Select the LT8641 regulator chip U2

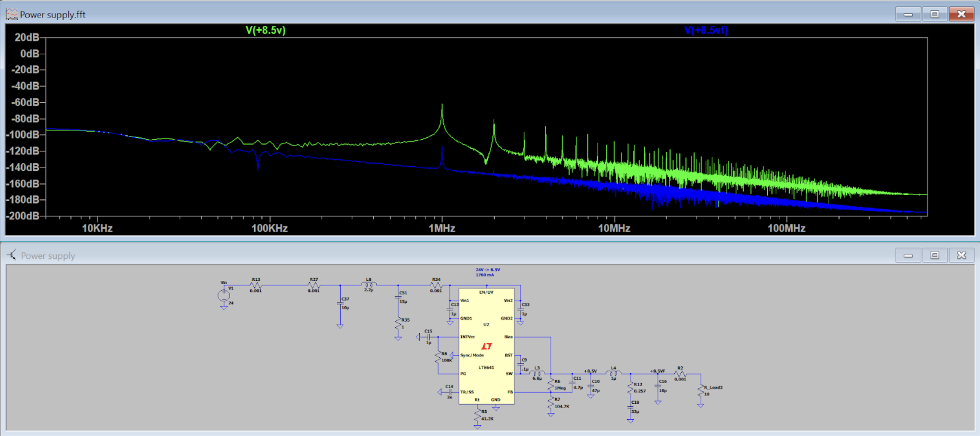486,346
